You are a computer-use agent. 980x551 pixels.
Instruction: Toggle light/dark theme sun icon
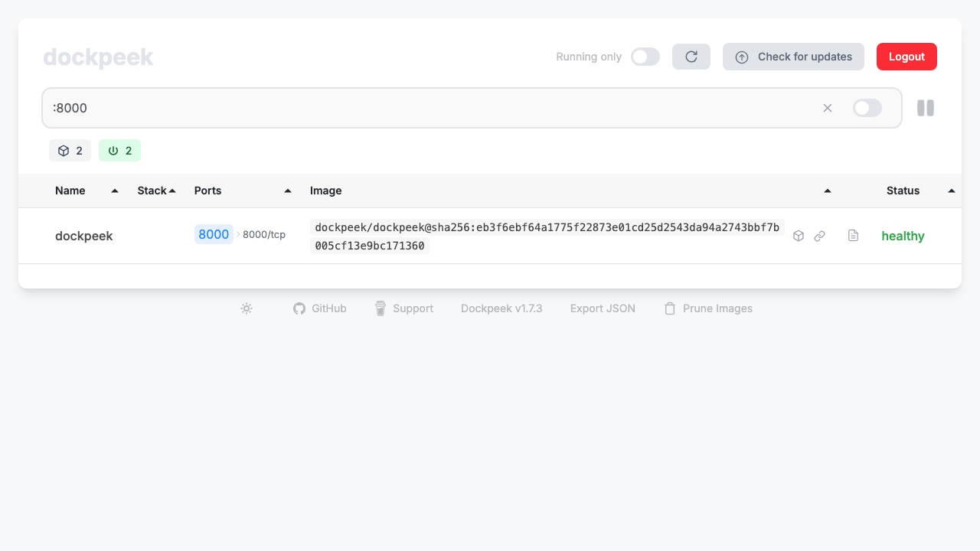click(247, 308)
